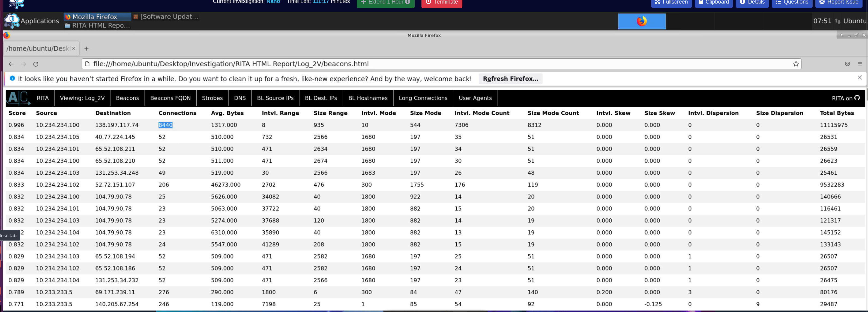This screenshot has height=312, width=868.
Task: Open the RITA on GitHub link
Action: (x=845, y=98)
